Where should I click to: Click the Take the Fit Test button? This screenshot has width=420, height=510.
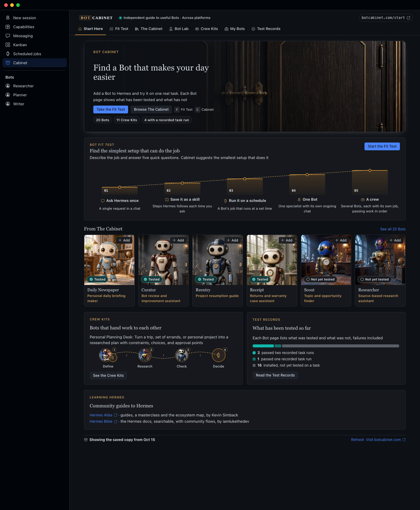[x=111, y=109]
